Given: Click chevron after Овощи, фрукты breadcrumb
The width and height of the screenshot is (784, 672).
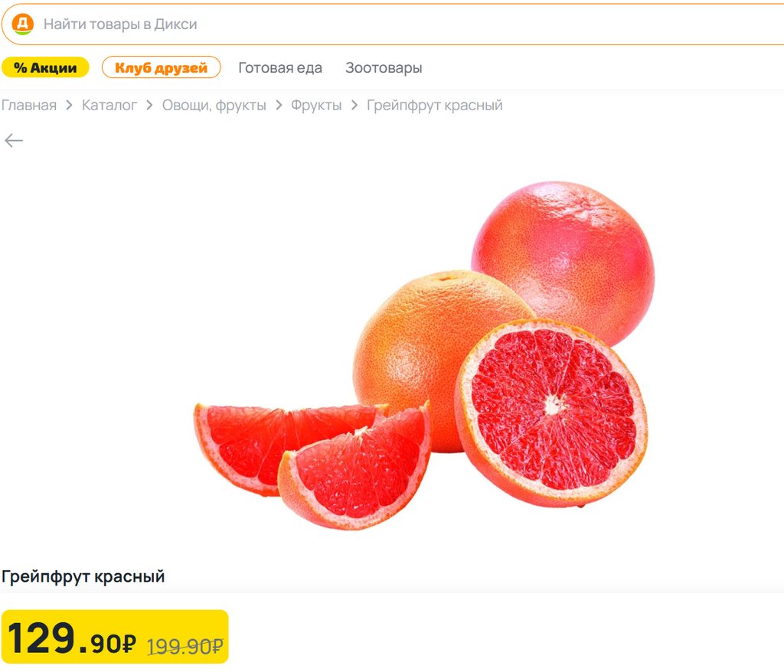Looking at the screenshot, I should (x=279, y=106).
